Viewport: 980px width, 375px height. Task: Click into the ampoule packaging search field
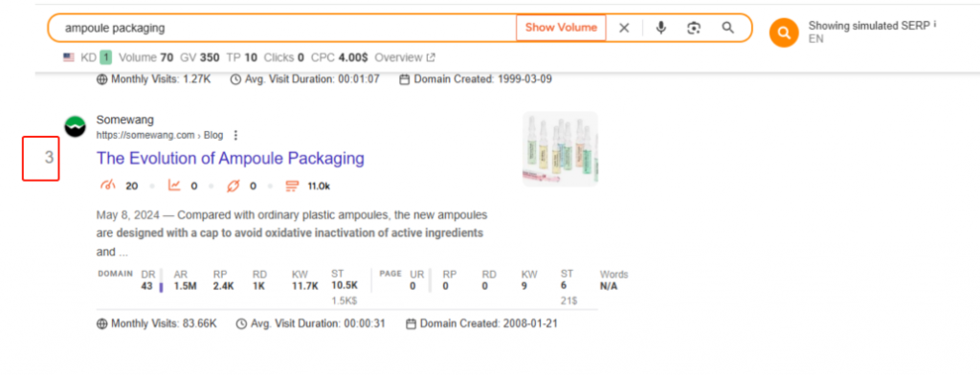281,28
